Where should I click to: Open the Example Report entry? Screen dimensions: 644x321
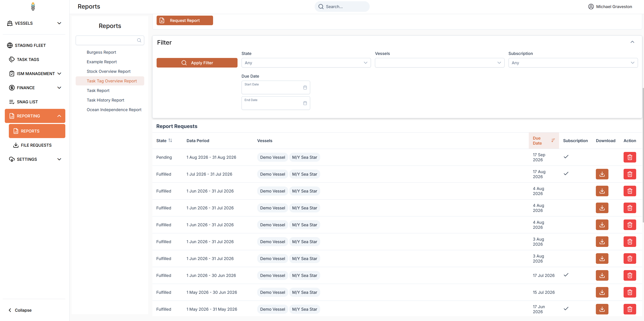tap(102, 62)
